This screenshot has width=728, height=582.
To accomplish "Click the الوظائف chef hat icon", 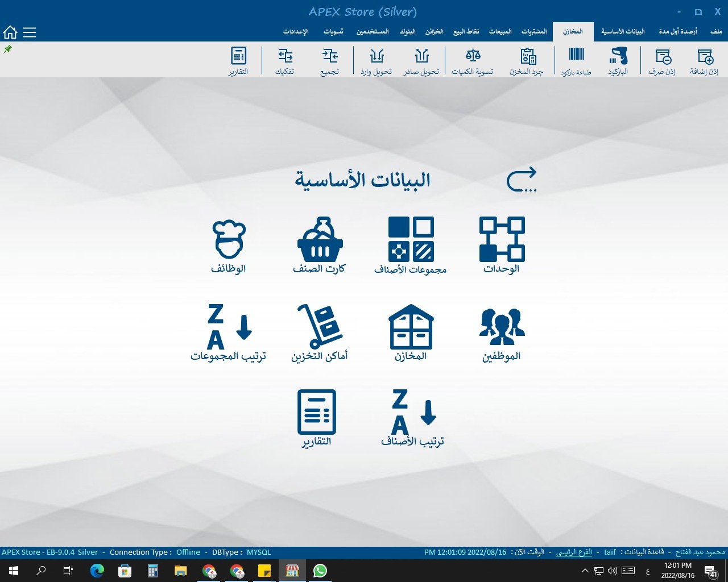I will point(229,240).
